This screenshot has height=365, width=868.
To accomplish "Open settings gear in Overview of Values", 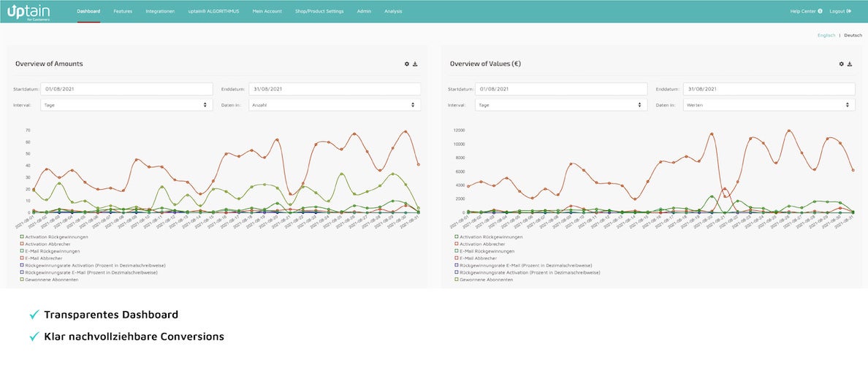I will 842,64.
